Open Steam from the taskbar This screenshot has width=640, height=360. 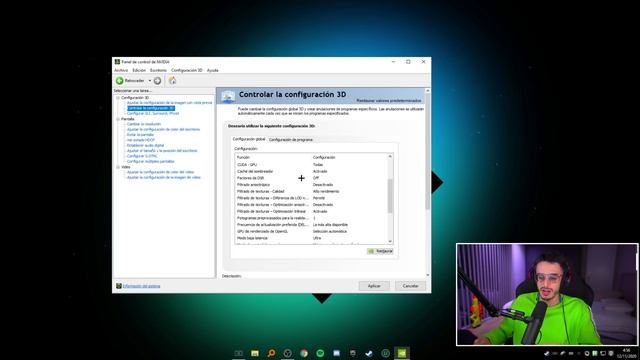click(369, 353)
